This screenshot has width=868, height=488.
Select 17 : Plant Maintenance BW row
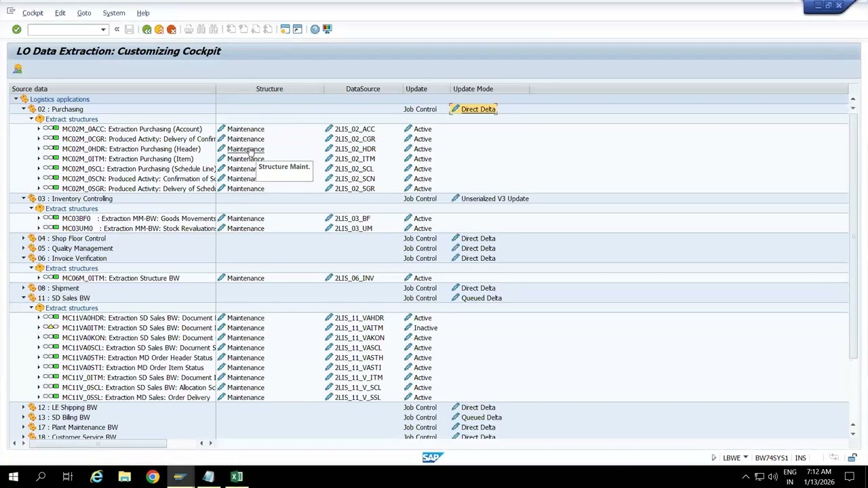click(78, 427)
